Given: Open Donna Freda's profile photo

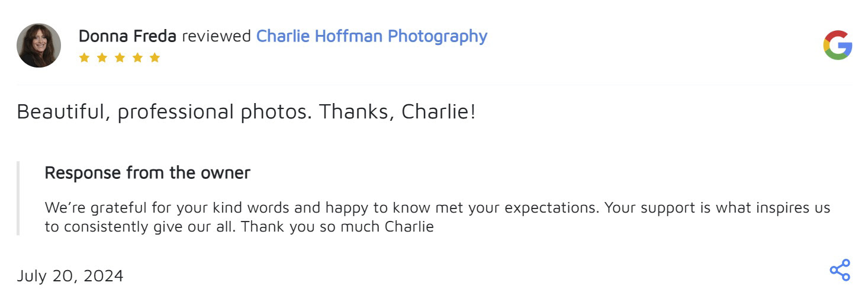Looking at the screenshot, I should pos(39,46).
